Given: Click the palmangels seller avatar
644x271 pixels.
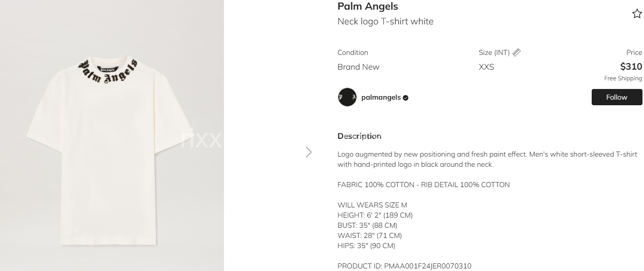Looking at the screenshot, I should point(347,97).
